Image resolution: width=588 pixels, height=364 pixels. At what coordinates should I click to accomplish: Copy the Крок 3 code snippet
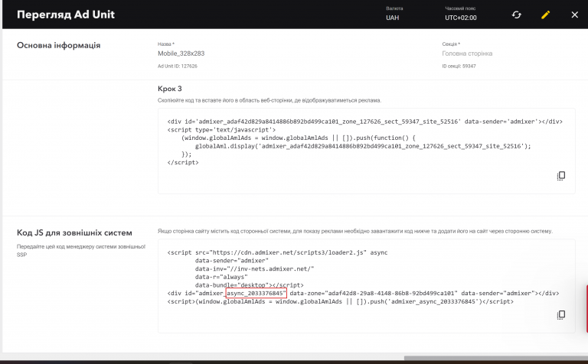[561, 176]
